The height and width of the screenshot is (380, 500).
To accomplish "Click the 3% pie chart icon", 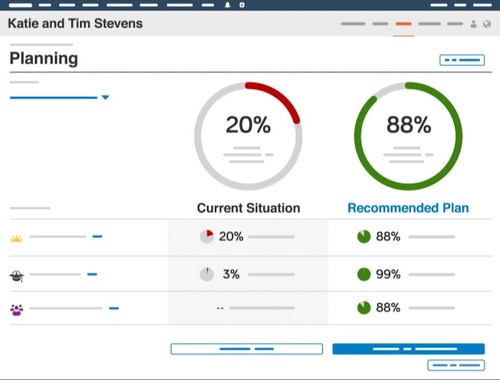I will click(207, 274).
